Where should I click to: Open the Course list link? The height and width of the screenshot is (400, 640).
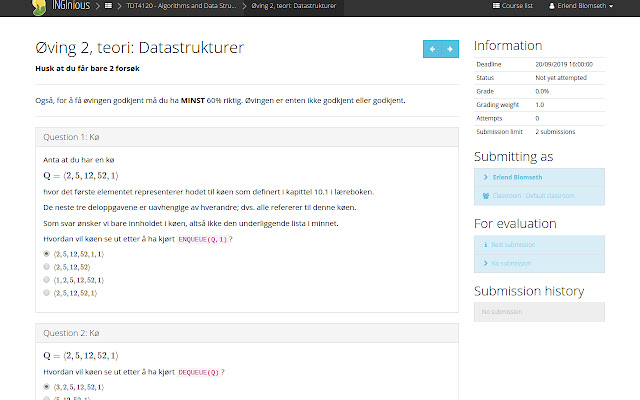[x=519, y=7]
